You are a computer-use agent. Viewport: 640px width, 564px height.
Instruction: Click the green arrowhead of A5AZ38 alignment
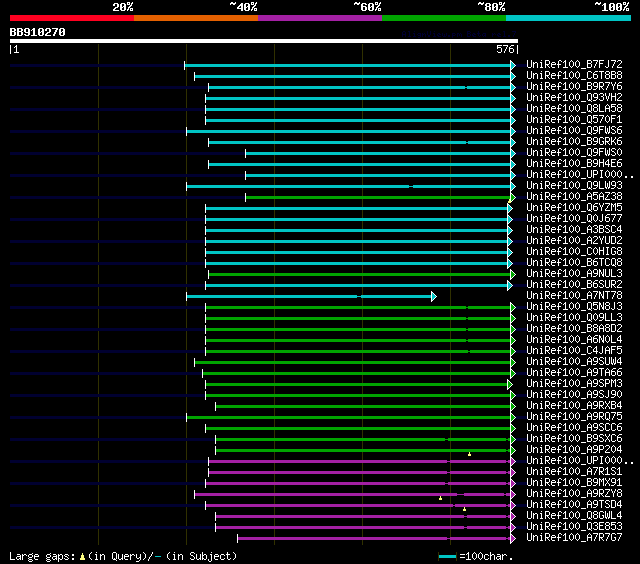coord(513,198)
